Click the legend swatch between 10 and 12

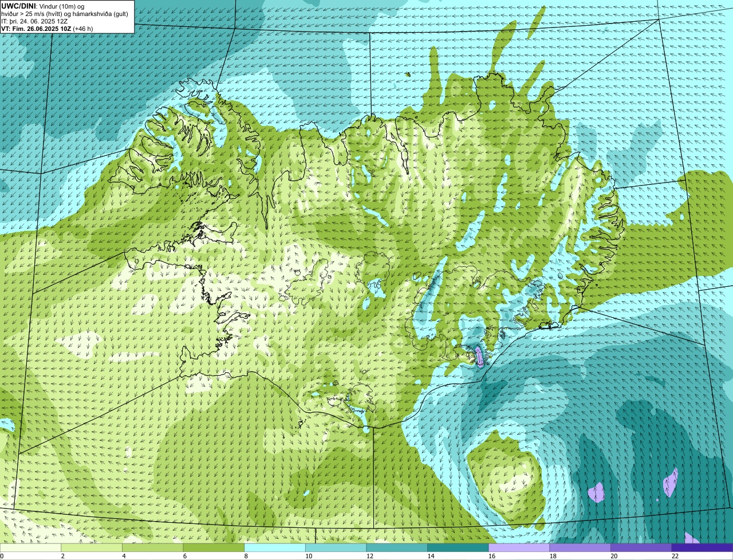click(336, 547)
